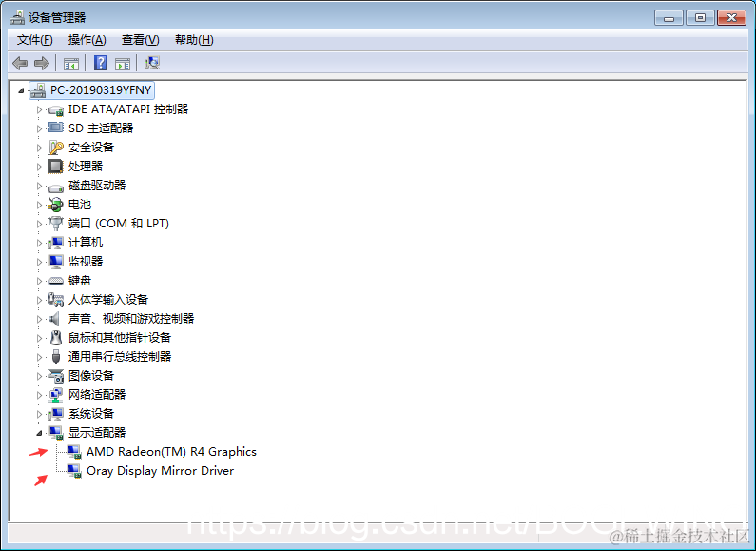This screenshot has height=551, width=756.
Task: Expand the 磁盘驱动器 node
Action: pyautogui.click(x=40, y=186)
